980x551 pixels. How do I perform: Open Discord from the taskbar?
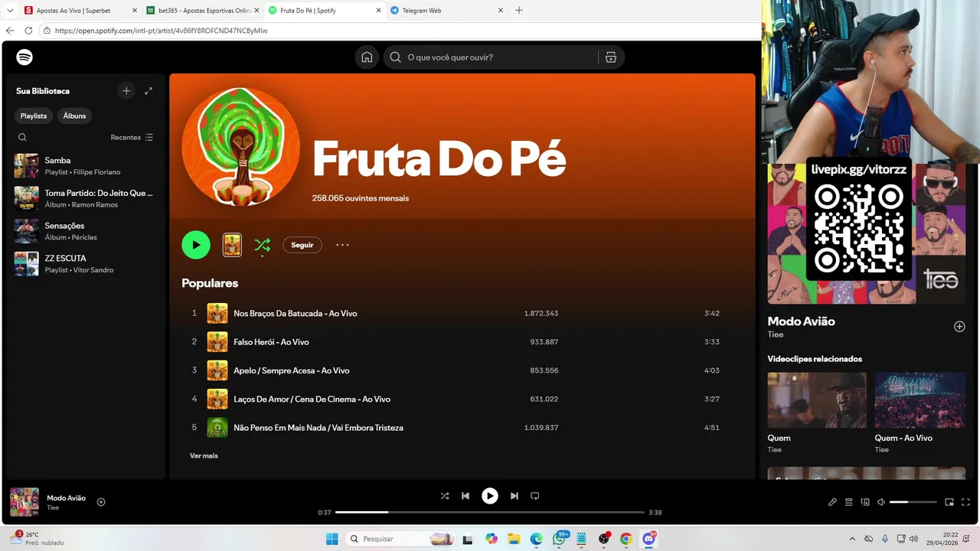[649, 539]
